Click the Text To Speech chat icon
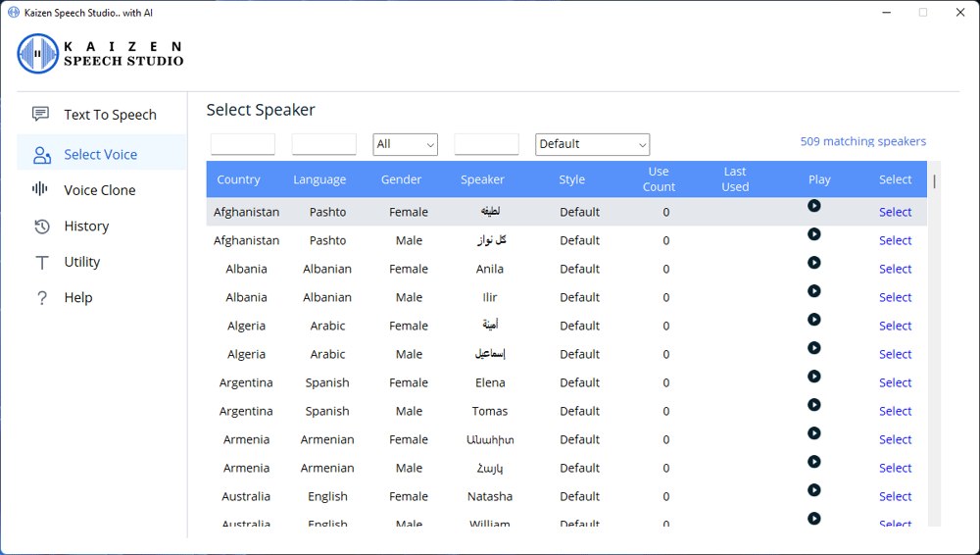Image resolution: width=980 pixels, height=555 pixels. click(40, 115)
